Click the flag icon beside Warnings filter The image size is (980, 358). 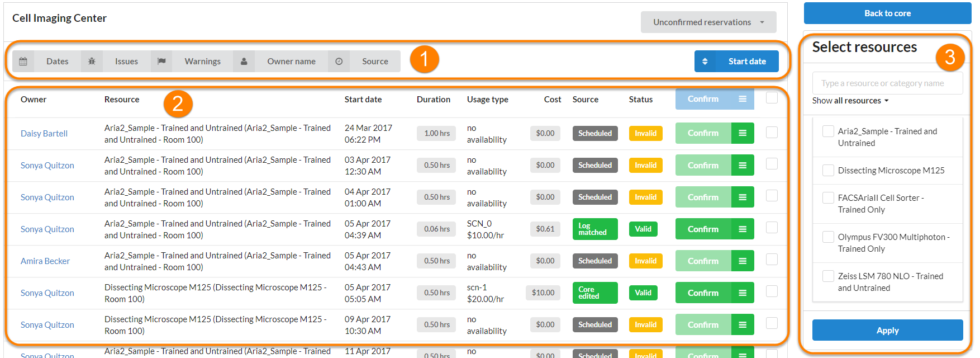click(161, 62)
